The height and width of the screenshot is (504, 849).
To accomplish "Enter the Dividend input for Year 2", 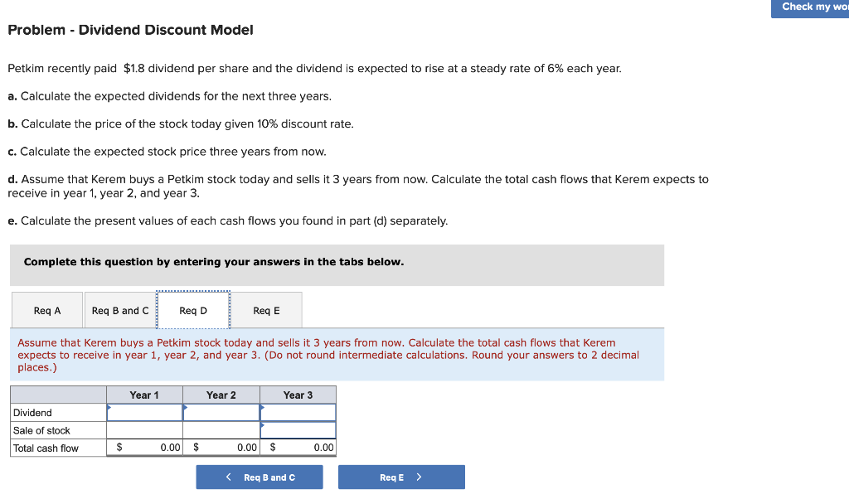I will coord(221,412).
